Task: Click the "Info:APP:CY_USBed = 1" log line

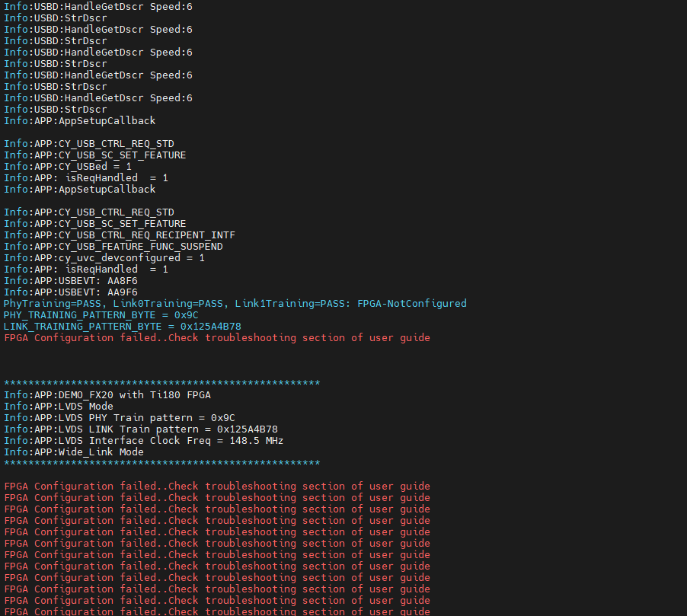Action: 68,167
